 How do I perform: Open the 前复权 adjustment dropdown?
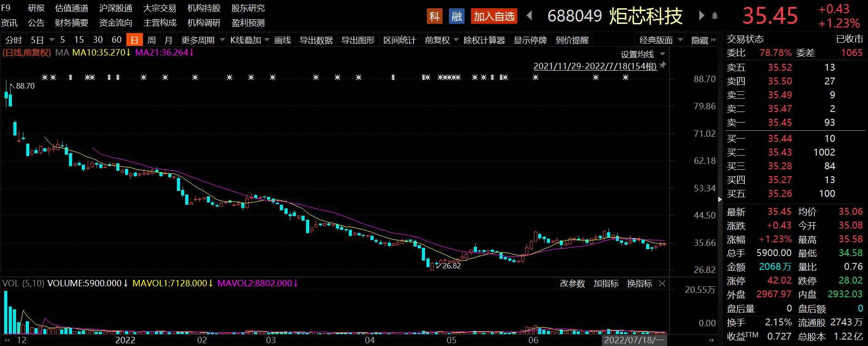tap(441, 40)
